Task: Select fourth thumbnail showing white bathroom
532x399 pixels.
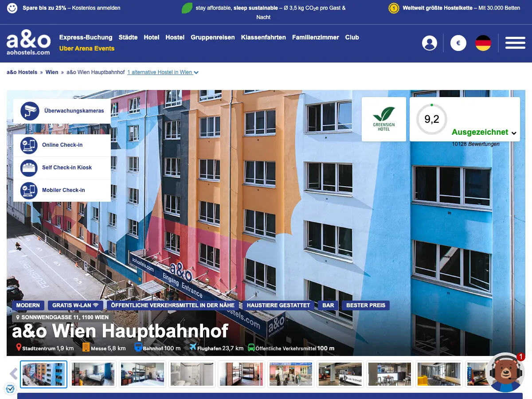Action: tap(192, 374)
